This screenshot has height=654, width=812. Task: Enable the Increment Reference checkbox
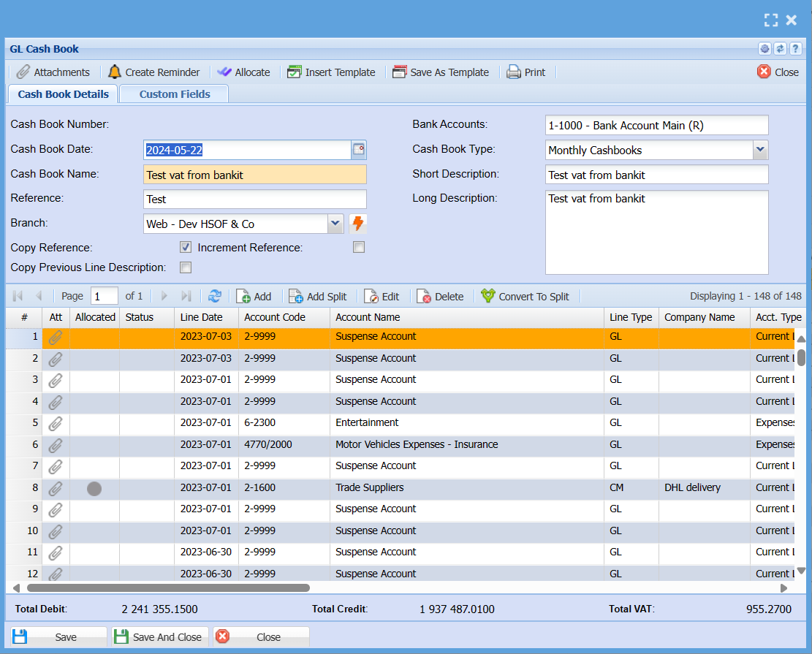359,247
